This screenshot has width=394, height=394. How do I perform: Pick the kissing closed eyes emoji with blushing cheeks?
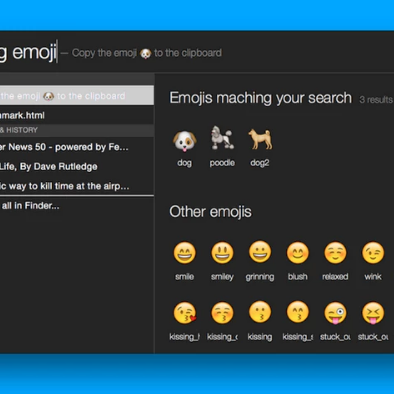tap(222, 313)
